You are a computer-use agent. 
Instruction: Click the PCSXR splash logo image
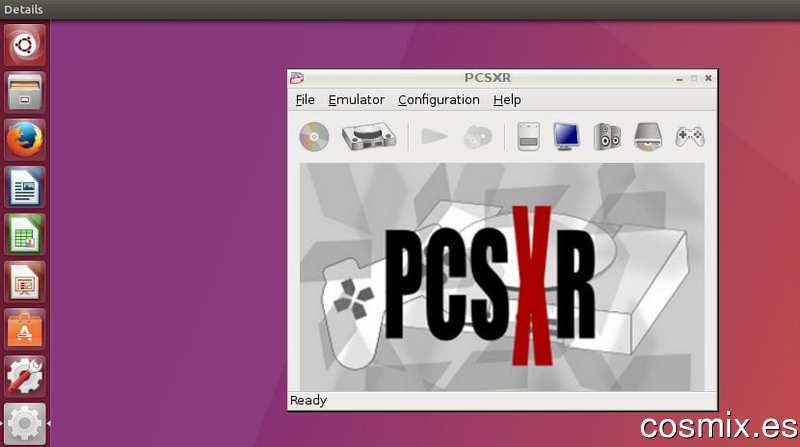point(502,277)
